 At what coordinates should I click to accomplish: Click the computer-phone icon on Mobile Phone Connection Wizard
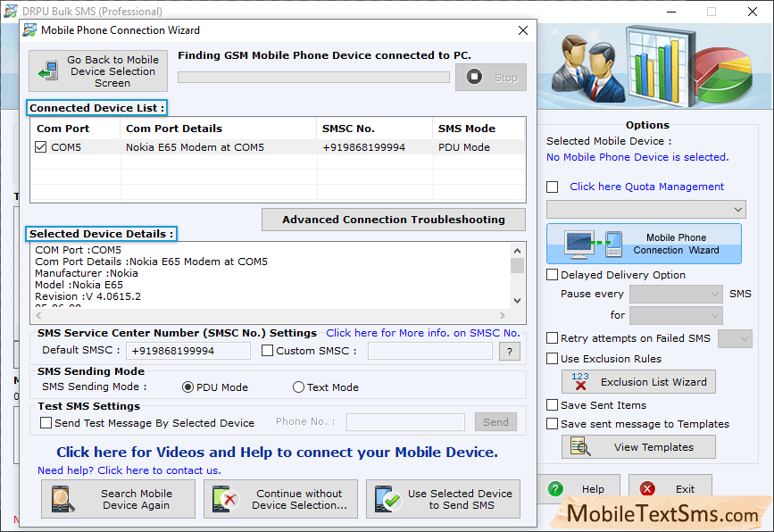click(x=593, y=244)
